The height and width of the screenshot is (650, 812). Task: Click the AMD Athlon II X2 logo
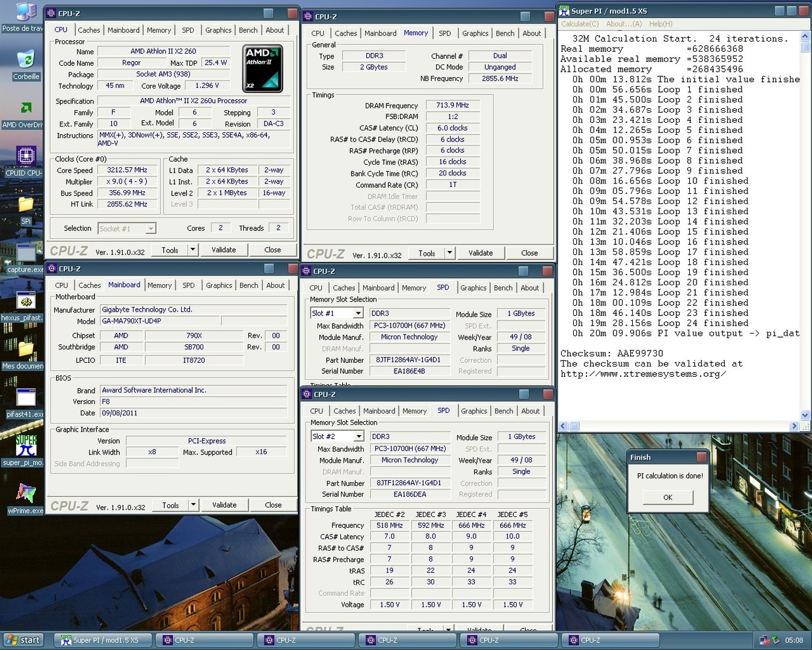click(263, 69)
